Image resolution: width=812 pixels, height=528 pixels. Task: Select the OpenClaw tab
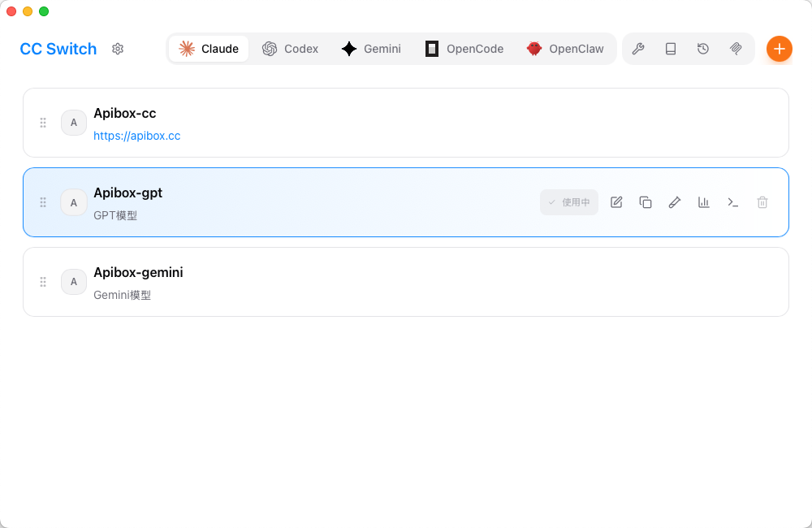(x=565, y=49)
